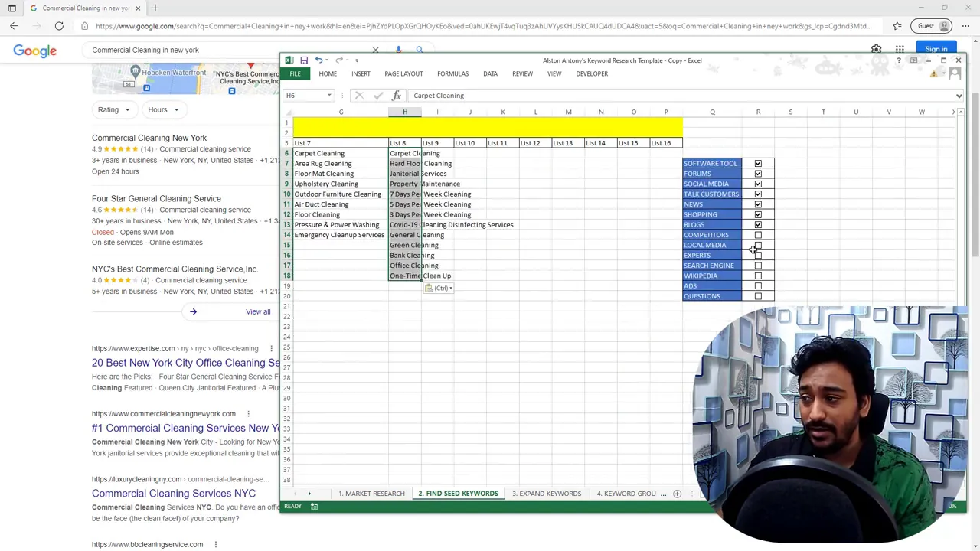
Task: Click the View all link under map results
Action: (258, 311)
